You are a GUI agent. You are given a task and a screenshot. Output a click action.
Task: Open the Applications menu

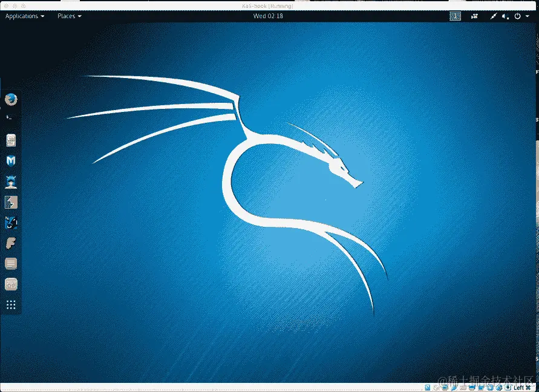(25, 16)
